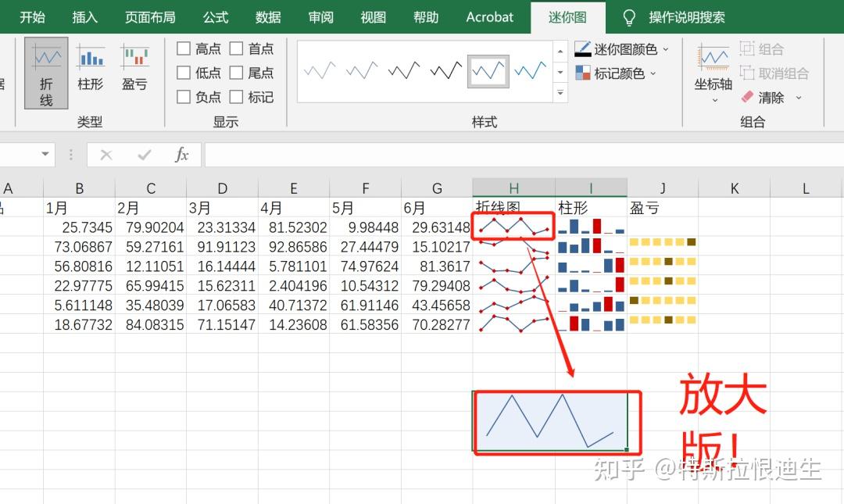
Task: Select column H header
Action: tap(514, 188)
